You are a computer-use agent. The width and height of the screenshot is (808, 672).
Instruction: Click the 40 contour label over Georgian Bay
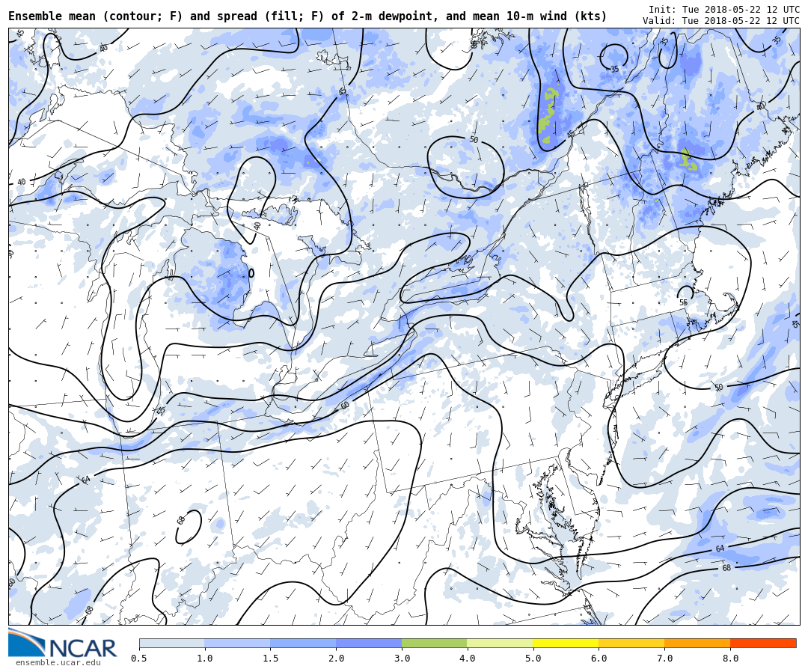(x=257, y=226)
